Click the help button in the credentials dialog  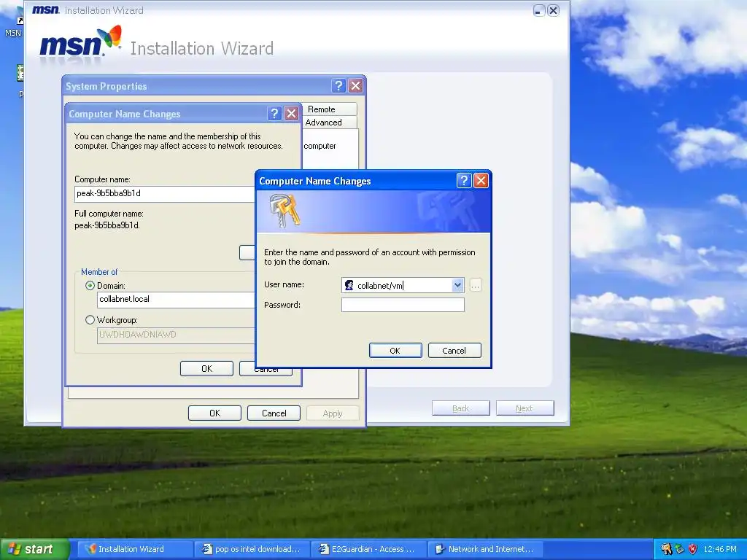tap(464, 181)
